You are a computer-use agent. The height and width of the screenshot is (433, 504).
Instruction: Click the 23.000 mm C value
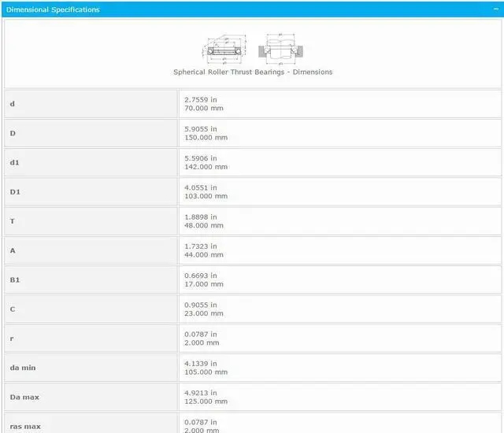[x=203, y=313]
